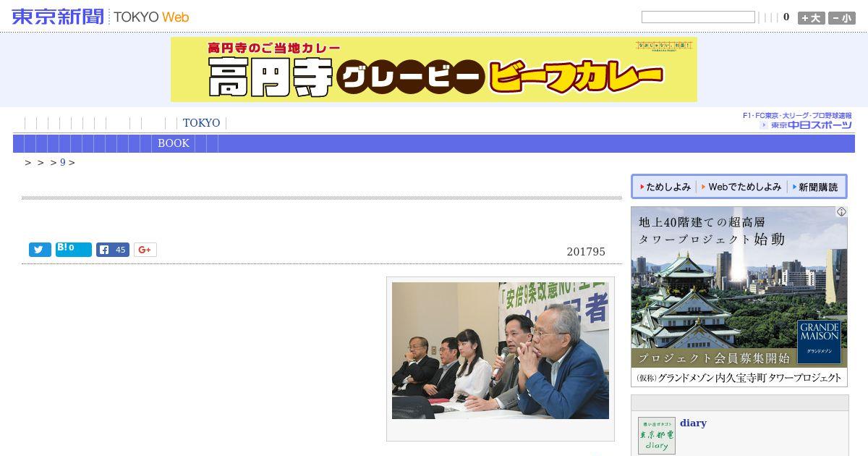Select the TOKYO navigation menu item
868x456 pixels.
pyautogui.click(x=201, y=123)
